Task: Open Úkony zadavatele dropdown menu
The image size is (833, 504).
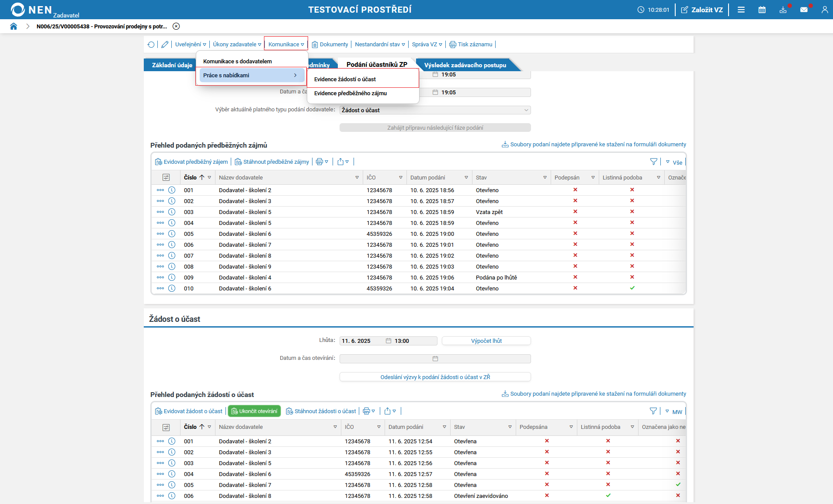Action: click(237, 45)
